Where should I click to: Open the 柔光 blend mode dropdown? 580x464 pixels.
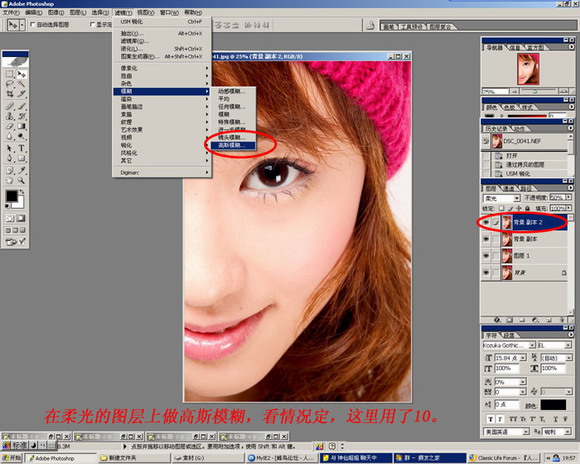pos(502,198)
